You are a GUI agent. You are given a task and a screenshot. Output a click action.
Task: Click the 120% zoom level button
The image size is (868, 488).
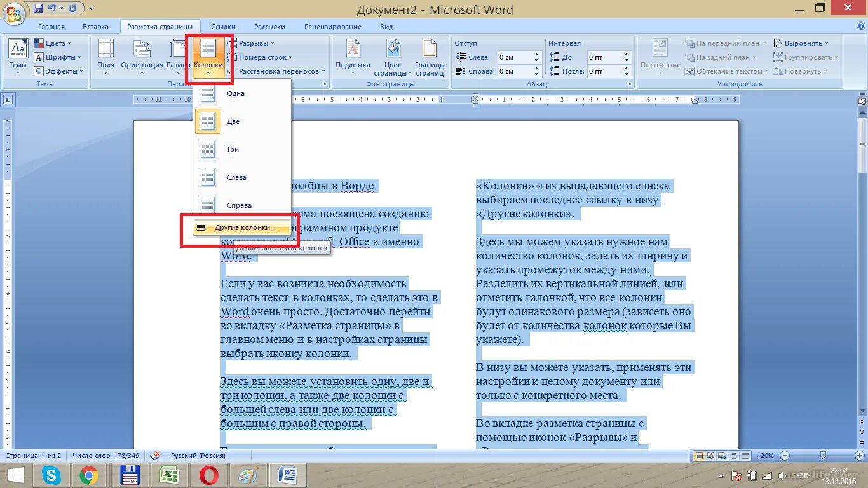(x=765, y=456)
